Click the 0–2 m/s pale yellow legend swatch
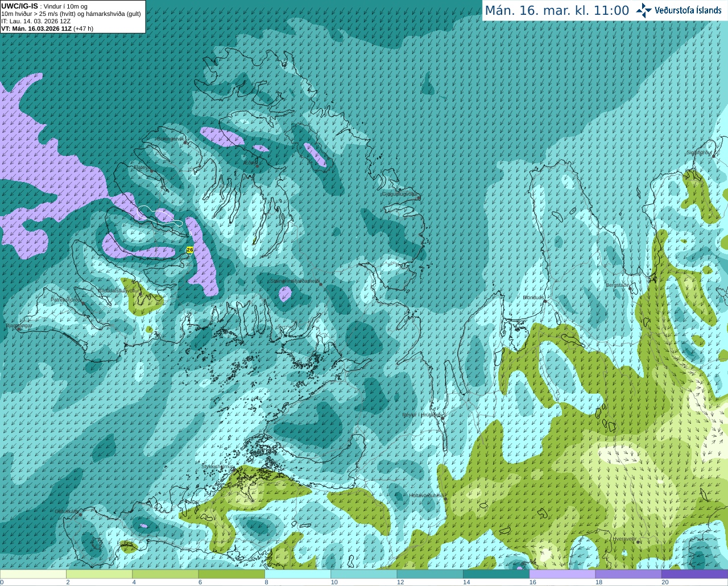Viewport: 728px width, 586px height. coord(33,573)
